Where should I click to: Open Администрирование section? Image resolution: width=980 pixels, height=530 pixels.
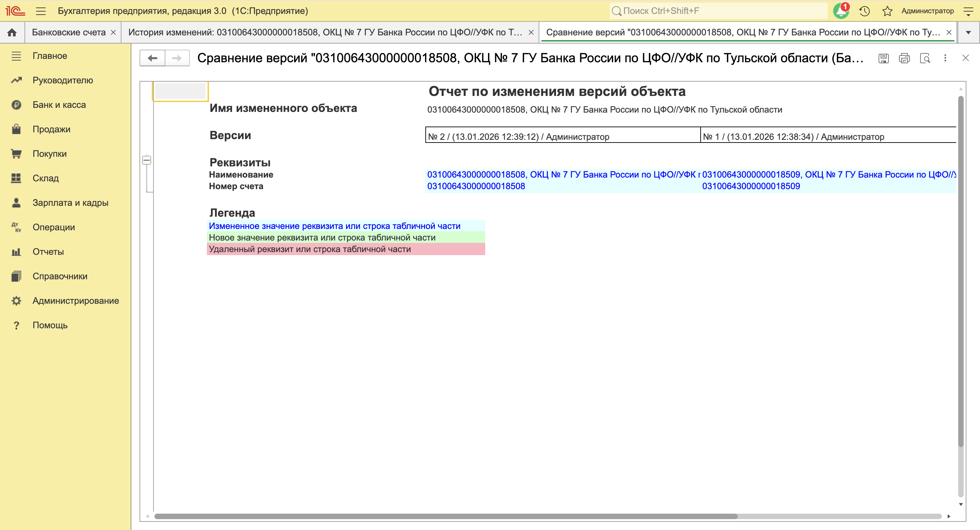coord(76,301)
